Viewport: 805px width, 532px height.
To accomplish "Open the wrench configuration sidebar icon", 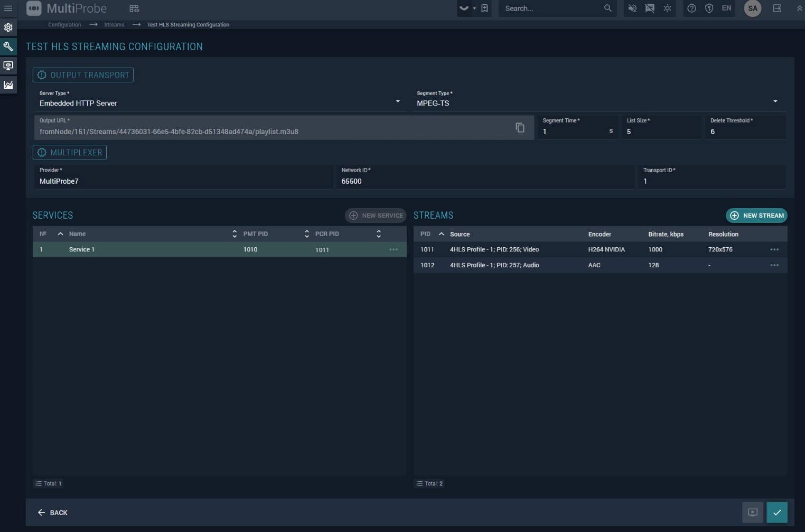I will [x=8, y=46].
